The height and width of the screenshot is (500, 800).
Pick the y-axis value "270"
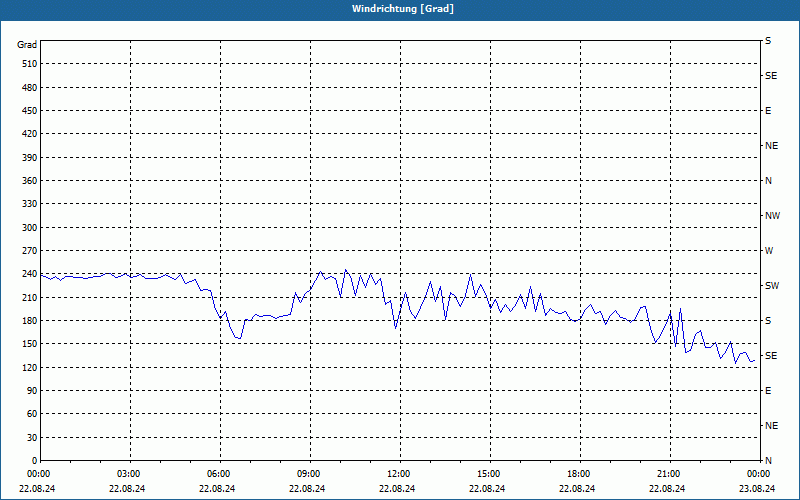pos(30,251)
